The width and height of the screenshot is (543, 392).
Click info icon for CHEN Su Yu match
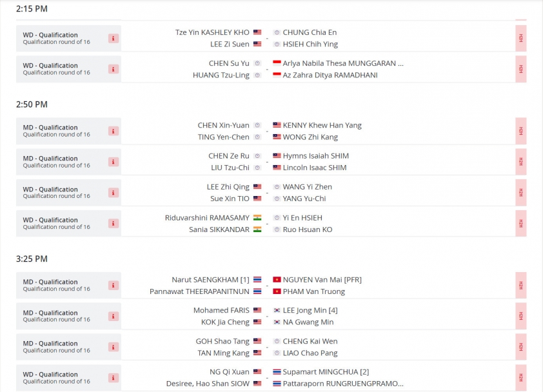(114, 69)
